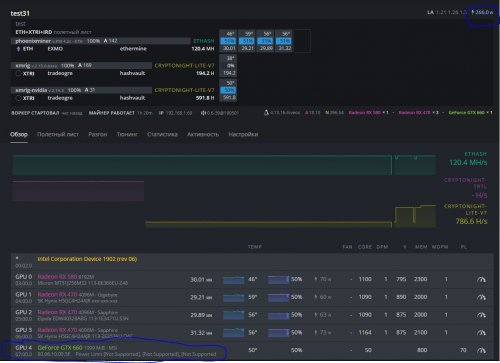The width and height of the screenshot is (500, 363).
Task: Click the XTRI coin icon under xmrig-nvidia
Action: (19, 98)
